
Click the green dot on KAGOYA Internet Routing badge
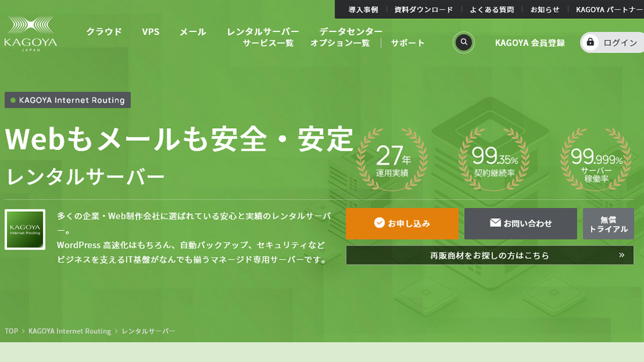point(13,99)
